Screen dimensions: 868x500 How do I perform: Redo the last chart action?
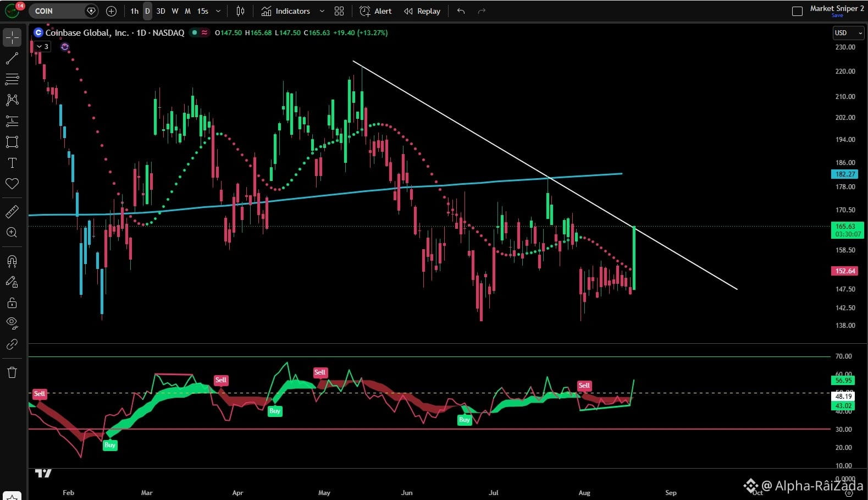point(482,11)
